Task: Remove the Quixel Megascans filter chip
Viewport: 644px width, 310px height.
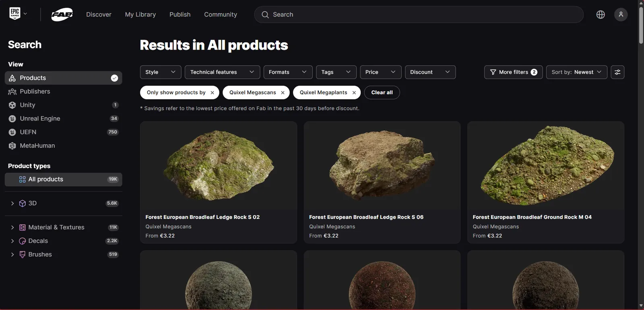Action: click(283, 93)
